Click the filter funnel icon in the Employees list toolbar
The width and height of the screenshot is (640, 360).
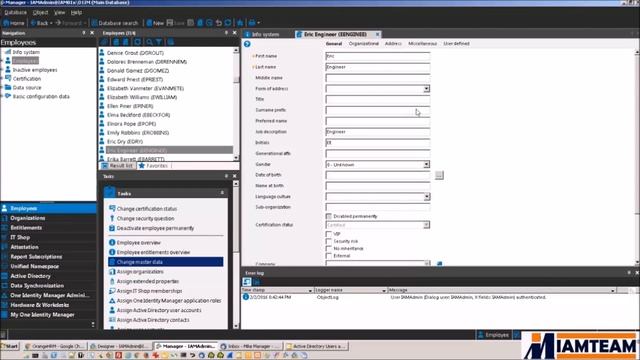pos(159,42)
